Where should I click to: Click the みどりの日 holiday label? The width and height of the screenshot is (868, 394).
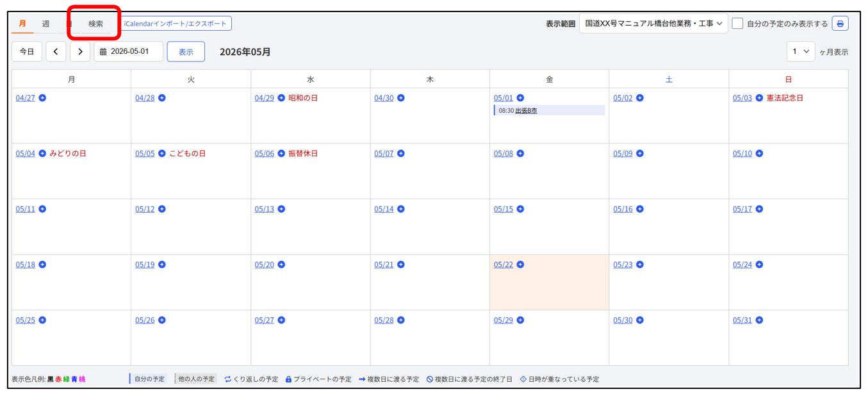(x=68, y=154)
